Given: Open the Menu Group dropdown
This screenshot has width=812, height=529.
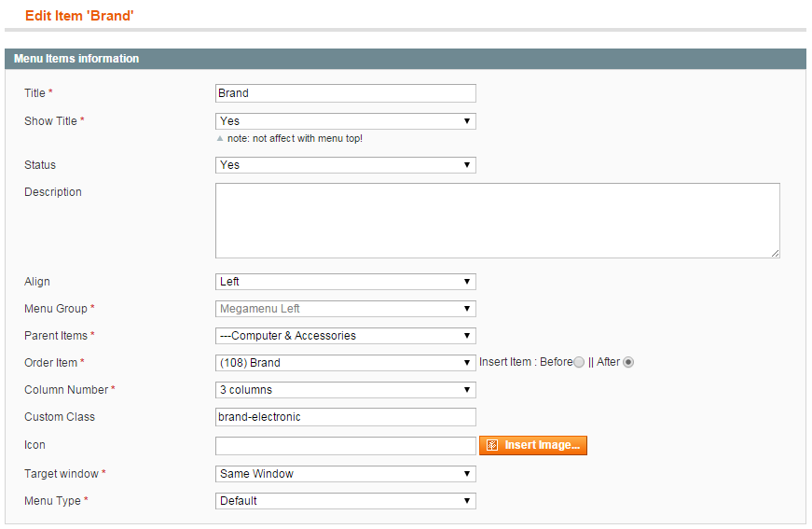Looking at the screenshot, I should click(346, 309).
